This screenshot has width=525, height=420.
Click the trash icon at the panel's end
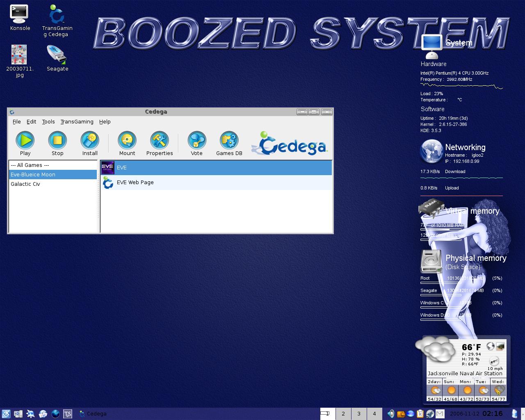pos(514,414)
